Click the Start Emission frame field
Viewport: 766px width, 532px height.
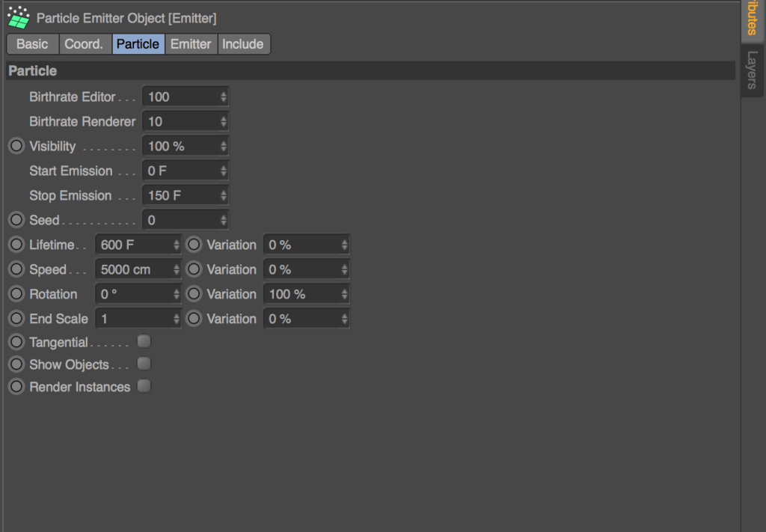click(186, 171)
